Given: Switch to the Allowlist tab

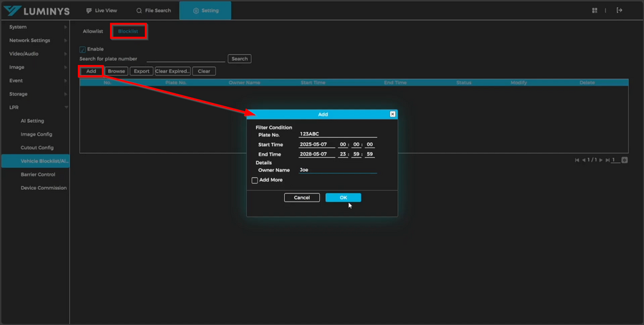Looking at the screenshot, I should 93,32.
